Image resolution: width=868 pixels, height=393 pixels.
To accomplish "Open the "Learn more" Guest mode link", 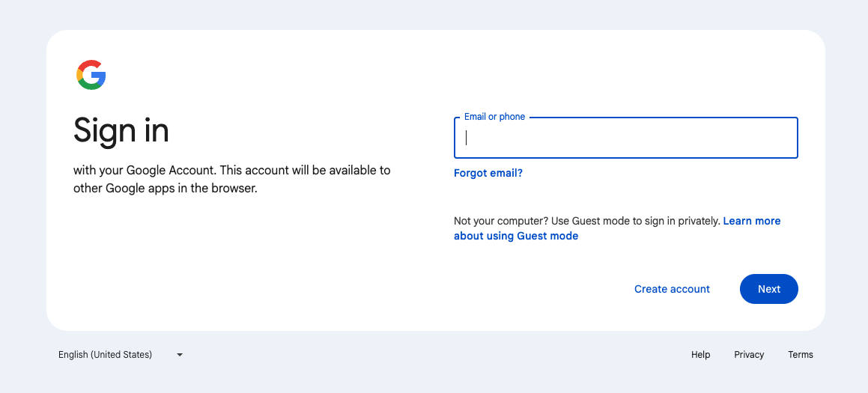I will point(751,221).
